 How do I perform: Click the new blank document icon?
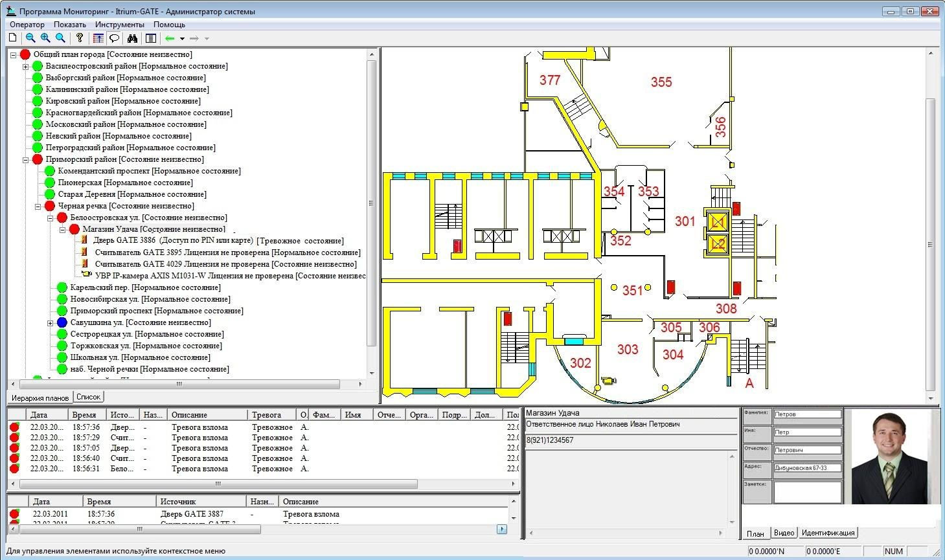point(13,38)
